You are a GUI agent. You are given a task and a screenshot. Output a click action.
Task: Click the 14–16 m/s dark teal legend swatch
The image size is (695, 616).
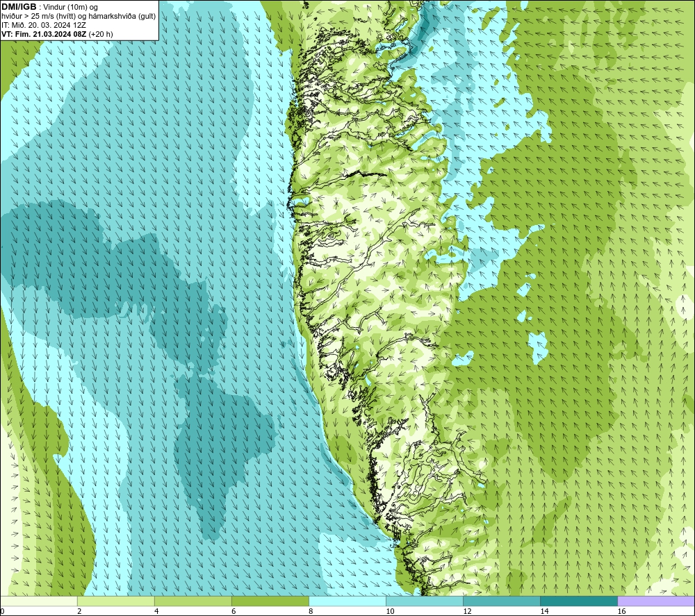(x=579, y=601)
